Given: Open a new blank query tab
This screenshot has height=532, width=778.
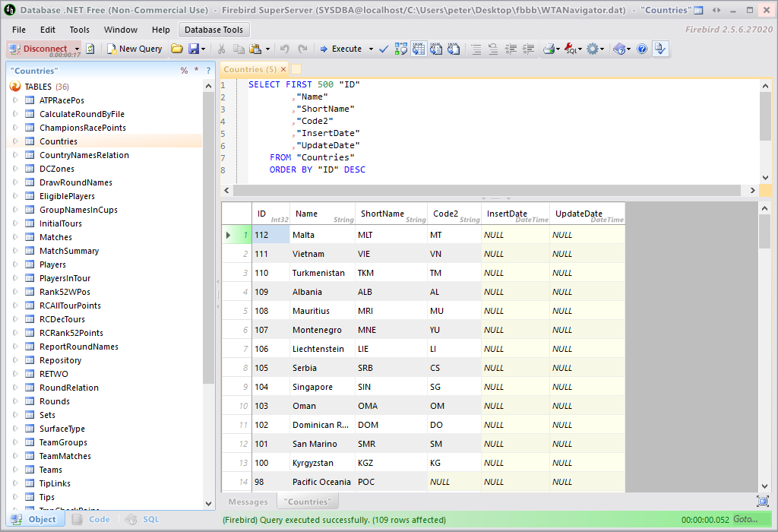Looking at the screenshot, I should coord(296,69).
